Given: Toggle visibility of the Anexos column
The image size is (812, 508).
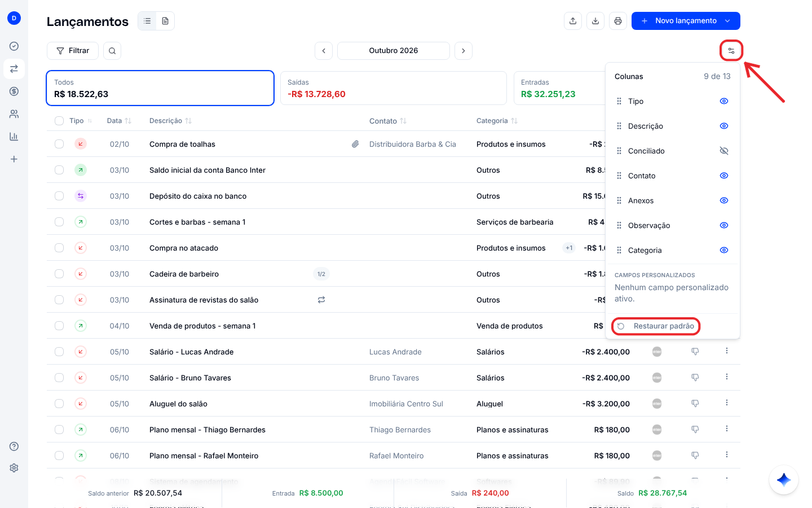Looking at the screenshot, I should (x=724, y=200).
